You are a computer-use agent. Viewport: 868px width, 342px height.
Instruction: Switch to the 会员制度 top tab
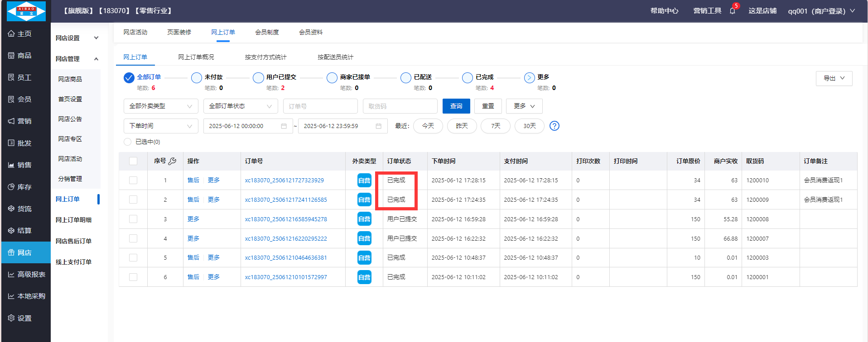(x=267, y=32)
